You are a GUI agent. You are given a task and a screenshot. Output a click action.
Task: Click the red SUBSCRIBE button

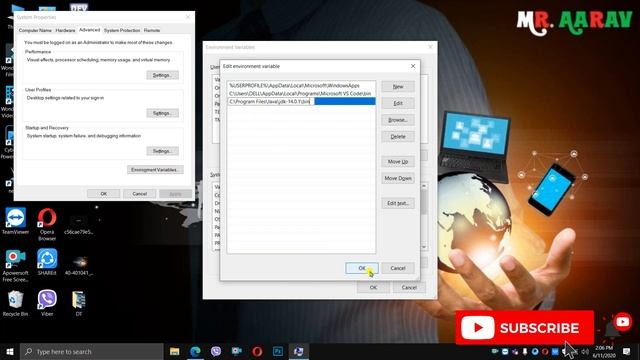(x=524, y=328)
